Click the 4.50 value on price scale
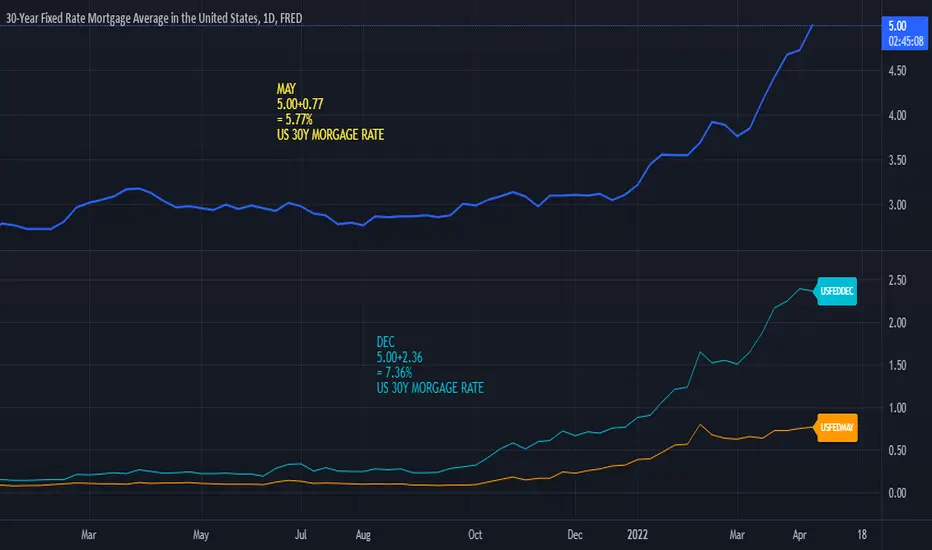 (x=897, y=71)
